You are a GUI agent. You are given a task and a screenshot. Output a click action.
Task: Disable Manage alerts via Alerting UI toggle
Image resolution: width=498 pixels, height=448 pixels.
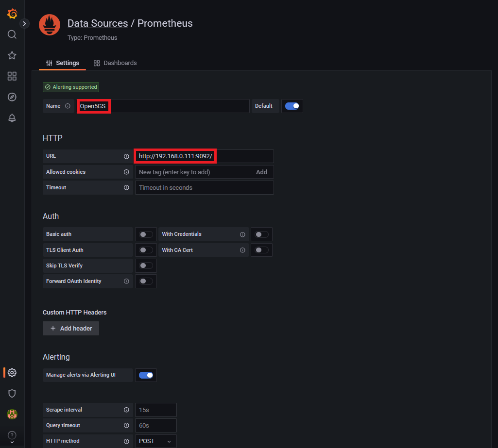[146, 375]
